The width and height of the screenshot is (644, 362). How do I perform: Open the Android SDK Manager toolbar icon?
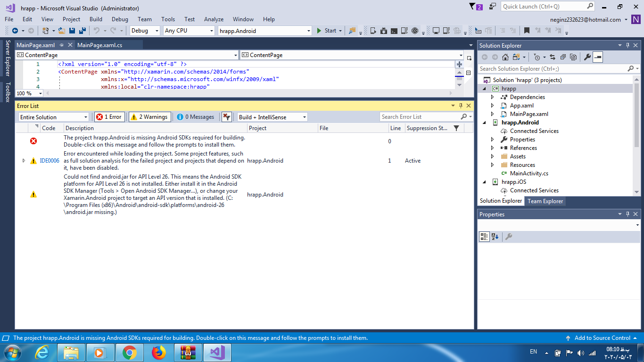[383, 31]
